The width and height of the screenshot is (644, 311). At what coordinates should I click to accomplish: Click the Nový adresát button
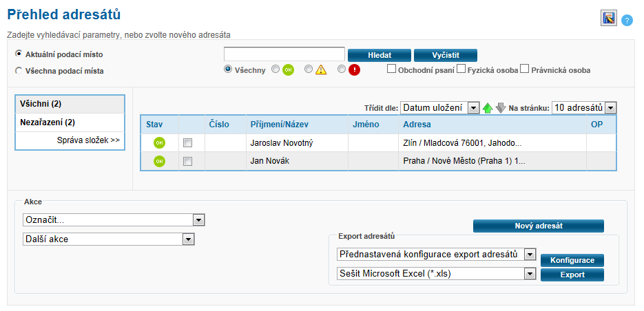click(538, 226)
